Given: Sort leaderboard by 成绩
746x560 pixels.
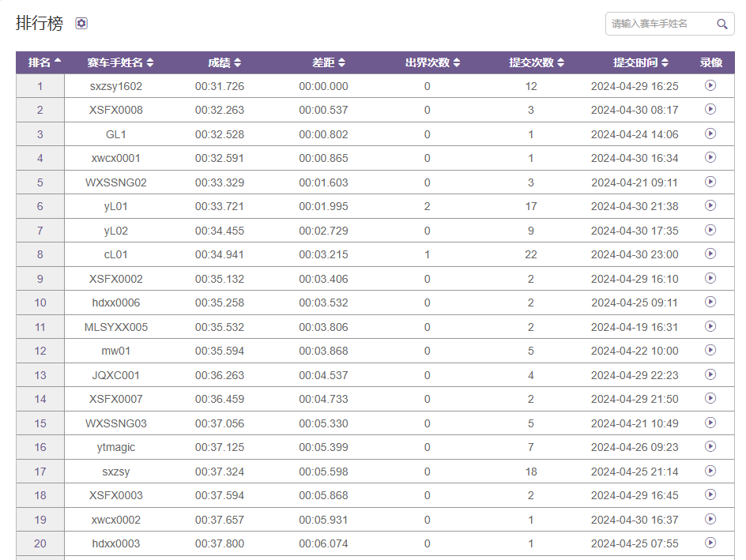Looking at the screenshot, I should (x=224, y=62).
